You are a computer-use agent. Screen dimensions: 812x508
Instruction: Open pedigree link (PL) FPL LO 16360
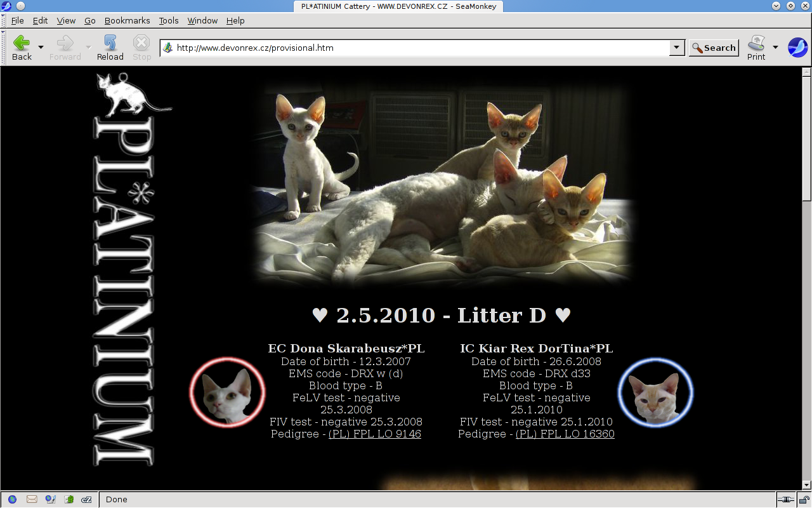tap(565, 434)
